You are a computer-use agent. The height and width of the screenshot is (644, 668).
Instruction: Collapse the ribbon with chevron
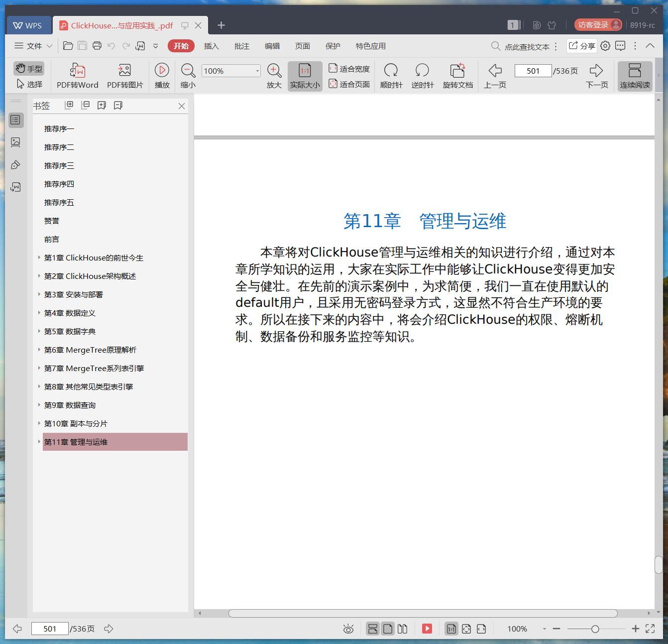pos(650,45)
